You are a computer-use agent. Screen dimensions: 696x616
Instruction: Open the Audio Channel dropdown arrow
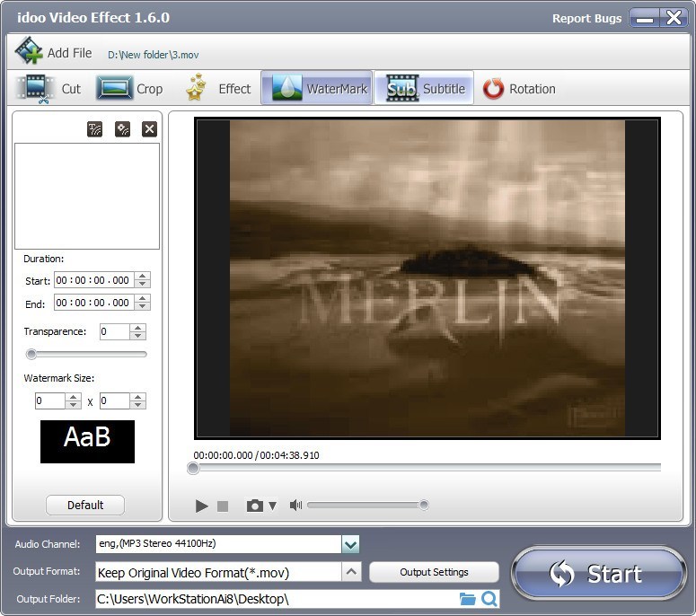click(x=350, y=544)
